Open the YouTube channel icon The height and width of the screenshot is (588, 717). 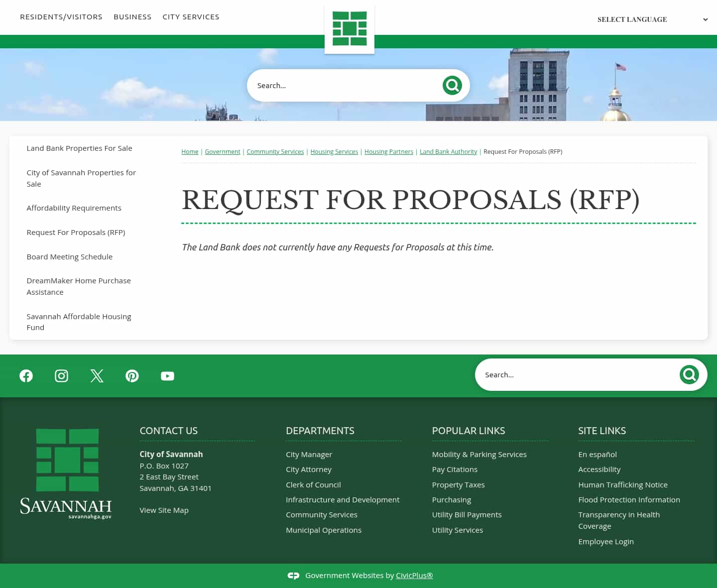click(x=167, y=376)
